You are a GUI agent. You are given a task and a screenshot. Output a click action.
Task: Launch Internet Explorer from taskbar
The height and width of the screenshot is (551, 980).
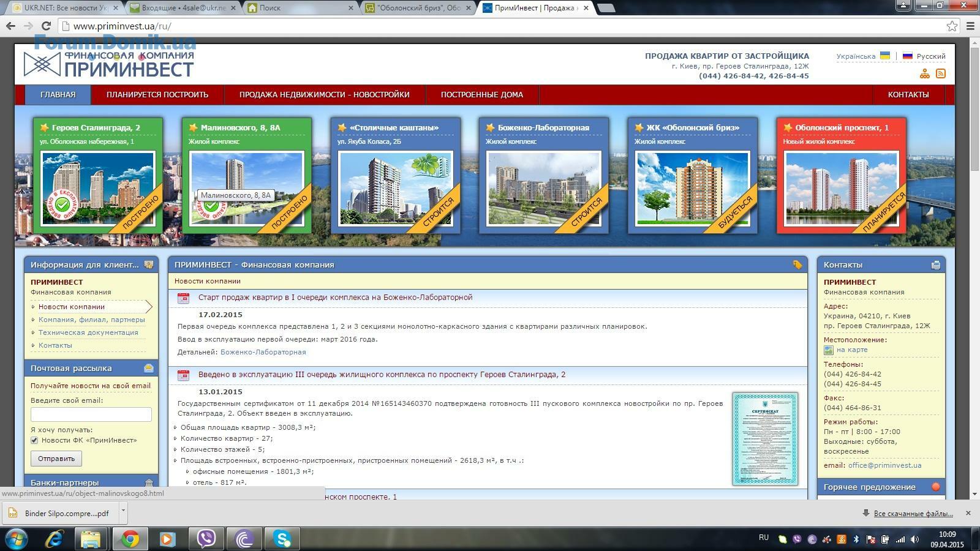(55, 539)
